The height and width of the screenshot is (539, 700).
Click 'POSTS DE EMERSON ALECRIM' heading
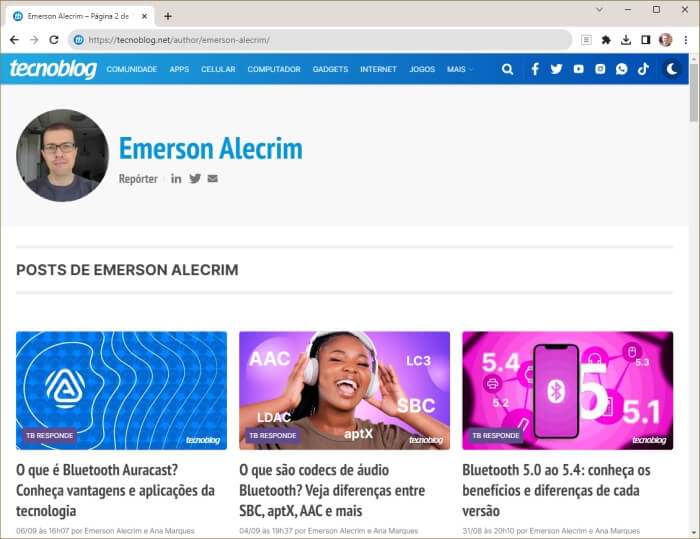point(127,270)
